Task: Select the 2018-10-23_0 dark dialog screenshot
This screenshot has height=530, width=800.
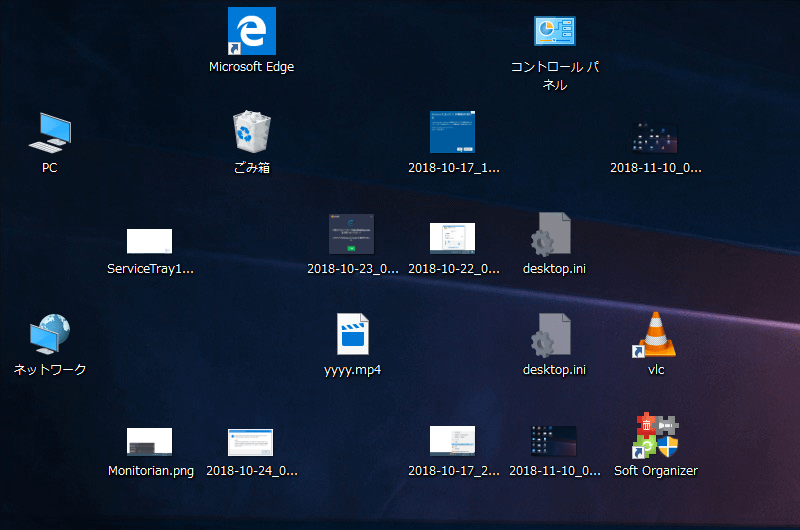Action: (x=352, y=234)
